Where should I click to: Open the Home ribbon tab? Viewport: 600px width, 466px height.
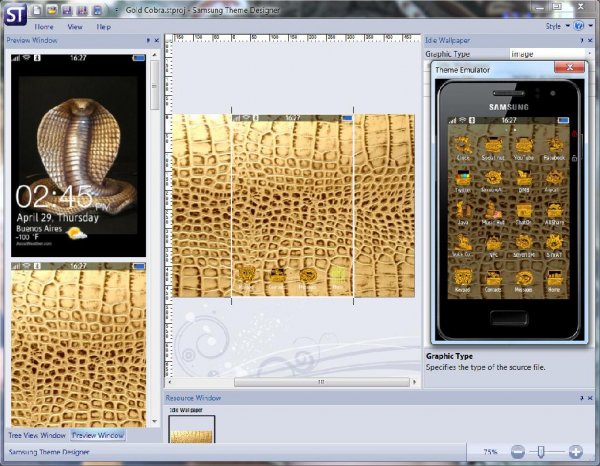coord(44,27)
